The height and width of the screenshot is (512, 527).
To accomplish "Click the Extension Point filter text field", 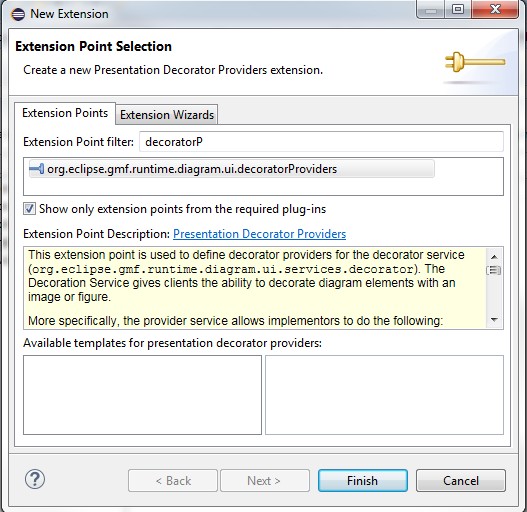I will click(321, 142).
